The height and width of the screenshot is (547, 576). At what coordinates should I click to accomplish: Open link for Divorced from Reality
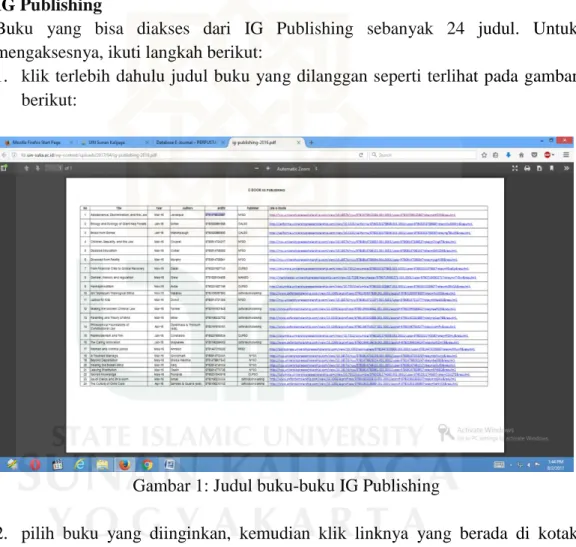pyautogui.click(x=363, y=260)
